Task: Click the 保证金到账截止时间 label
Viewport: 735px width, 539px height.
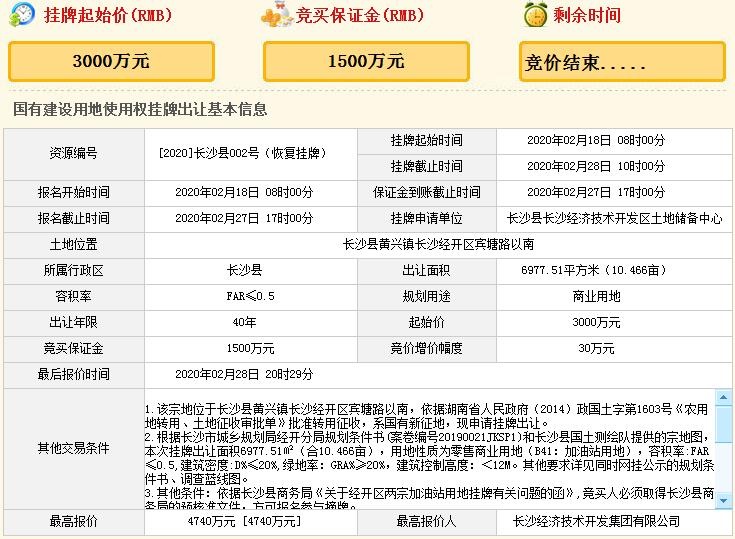Action: pyautogui.click(x=427, y=192)
